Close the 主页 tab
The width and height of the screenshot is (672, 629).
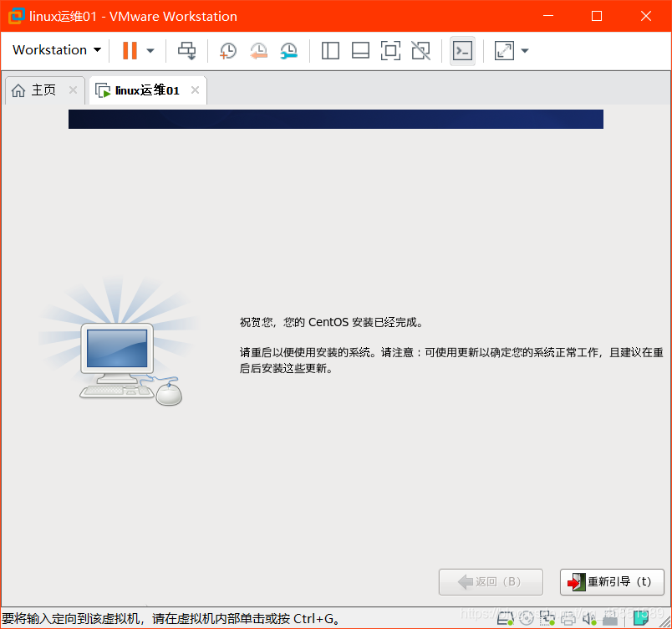coord(73,90)
